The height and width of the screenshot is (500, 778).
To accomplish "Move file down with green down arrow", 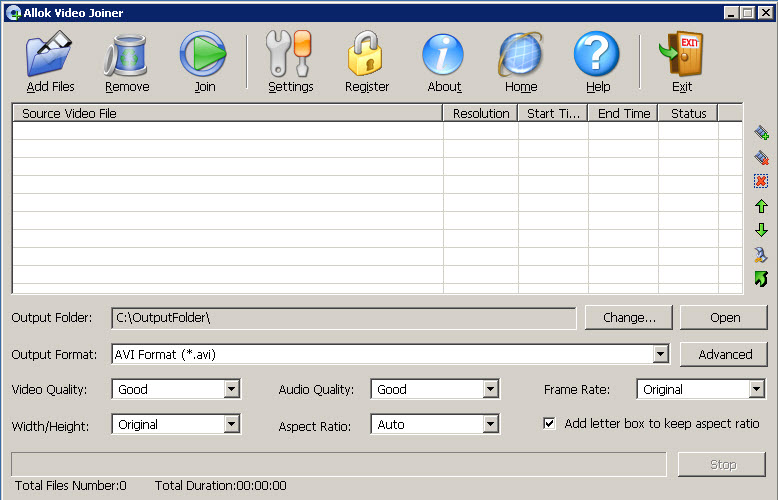I will [761, 230].
